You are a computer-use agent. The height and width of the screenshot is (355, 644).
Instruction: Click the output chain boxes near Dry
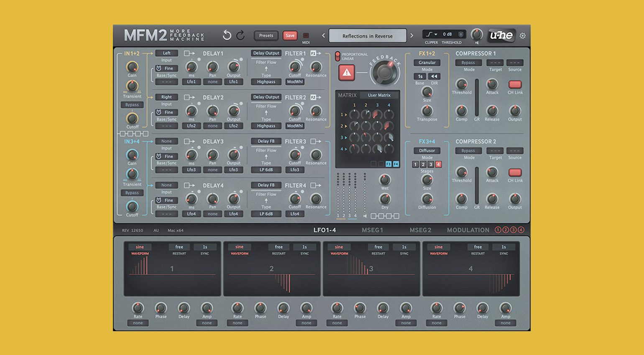385,216
